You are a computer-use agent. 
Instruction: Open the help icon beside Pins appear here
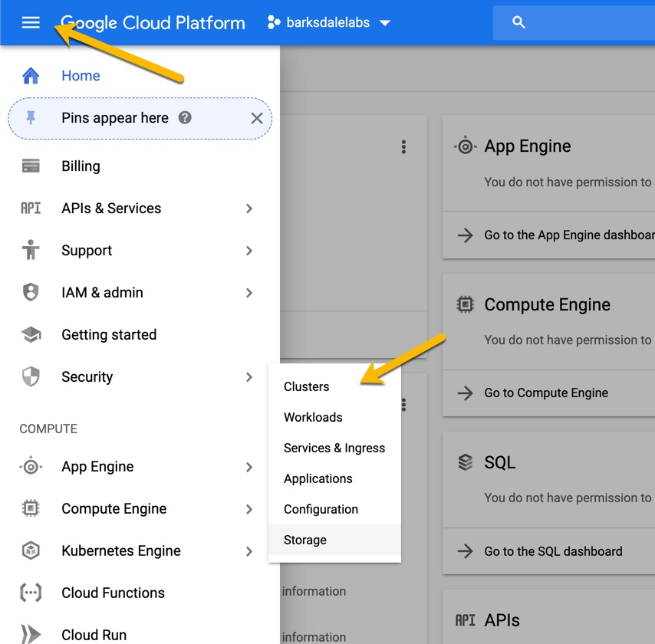tap(185, 118)
